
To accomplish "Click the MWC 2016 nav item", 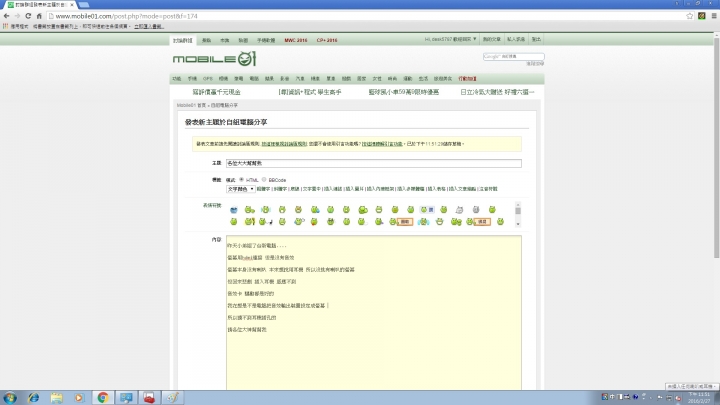I will pyautogui.click(x=296, y=40).
